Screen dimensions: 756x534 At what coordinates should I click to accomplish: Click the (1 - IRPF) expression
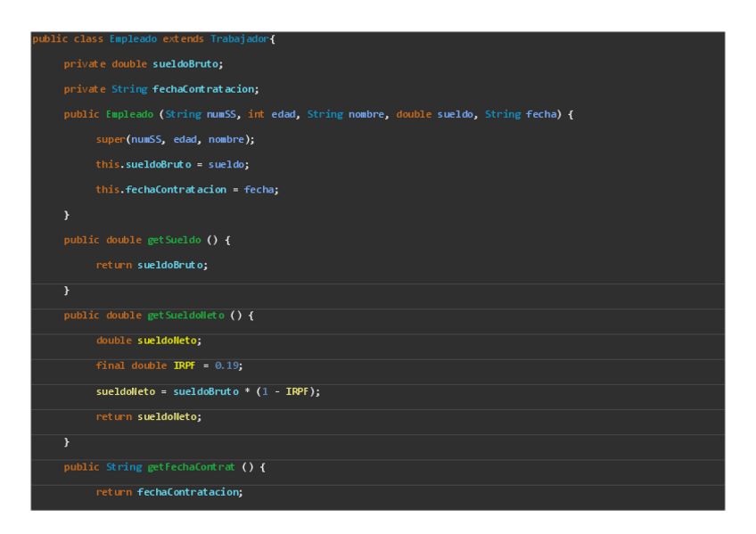tap(285, 391)
